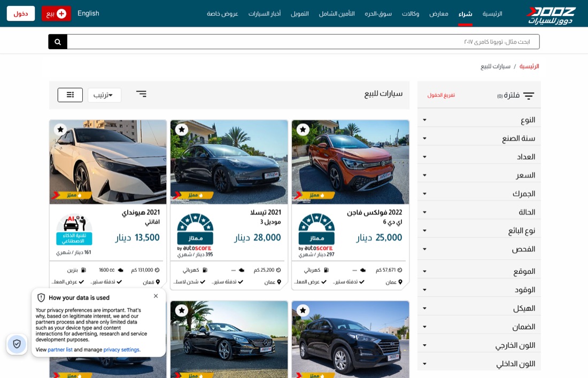Open the white Hyundai Avante photo
The height and width of the screenshot is (378, 588).
(x=108, y=162)
